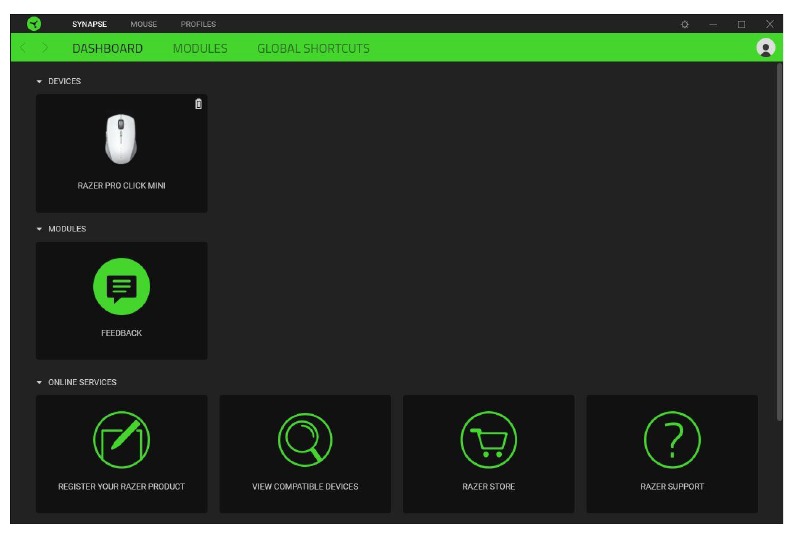Screen dimensions: 792x545
Task: Open the Dashboard tab
Action: (107, 48)
